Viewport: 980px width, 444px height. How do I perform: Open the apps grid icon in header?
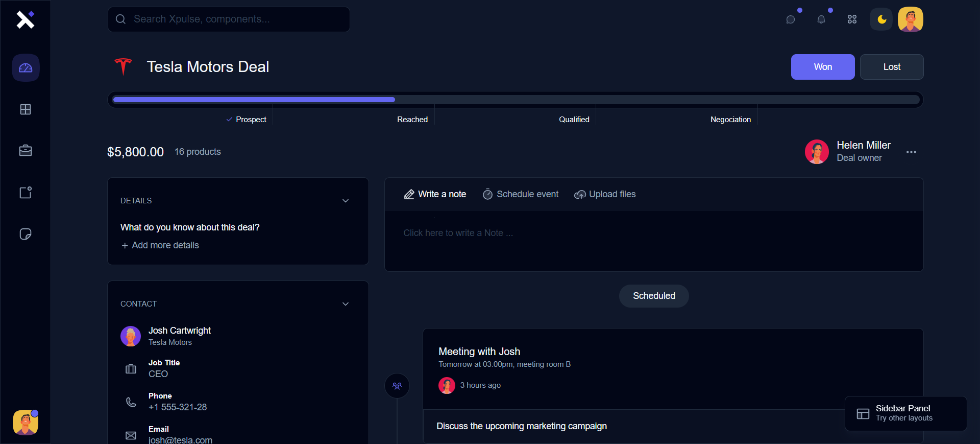tap(852, 19)
